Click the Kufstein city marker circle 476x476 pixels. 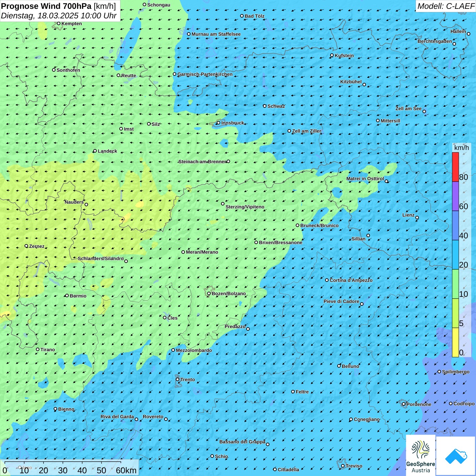click(332, 55)
